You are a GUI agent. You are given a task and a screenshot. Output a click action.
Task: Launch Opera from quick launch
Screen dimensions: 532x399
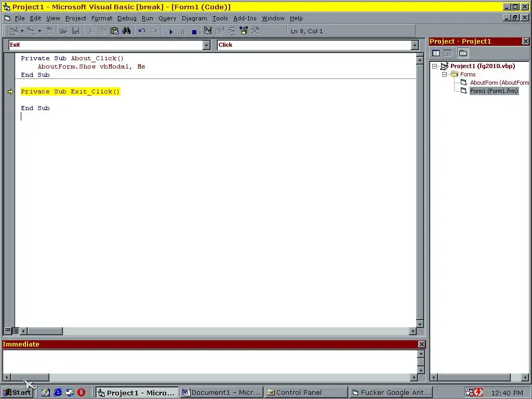pos(82,393)
